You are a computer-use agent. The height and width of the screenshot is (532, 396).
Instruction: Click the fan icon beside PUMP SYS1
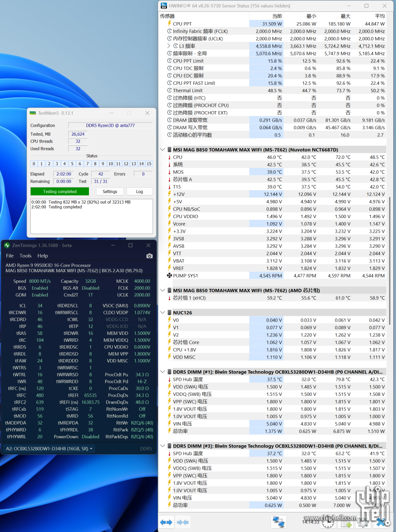(169, 275)
